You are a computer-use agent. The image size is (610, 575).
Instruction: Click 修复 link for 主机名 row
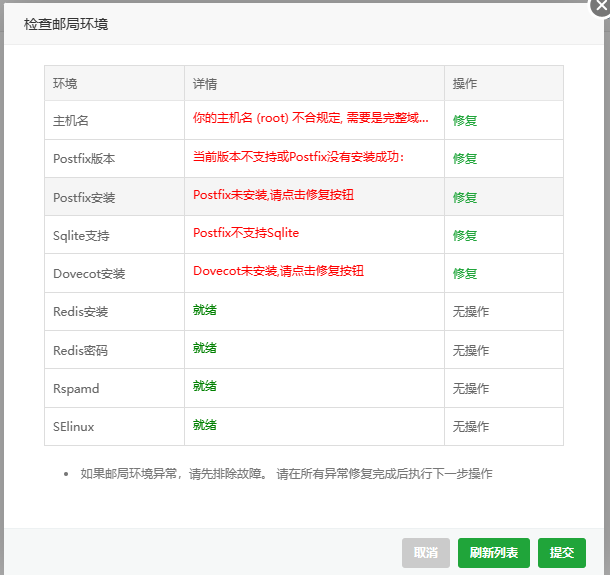[x=465, y=121]
